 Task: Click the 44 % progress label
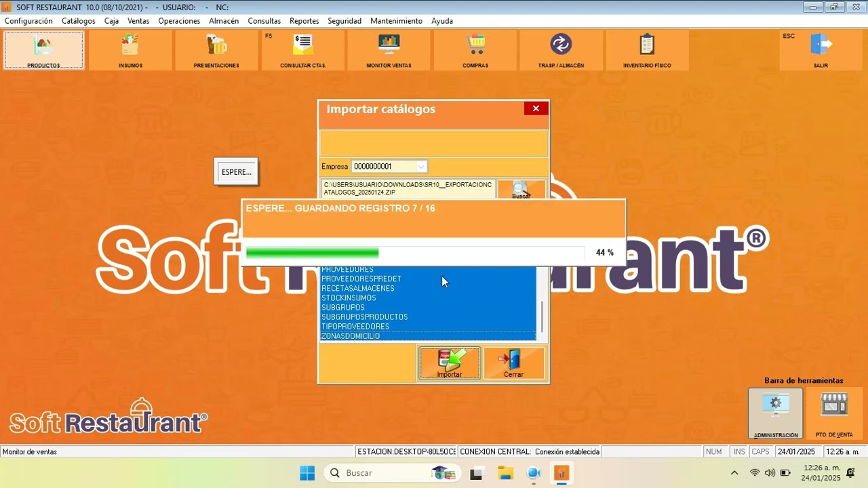[x=605, y=253]
